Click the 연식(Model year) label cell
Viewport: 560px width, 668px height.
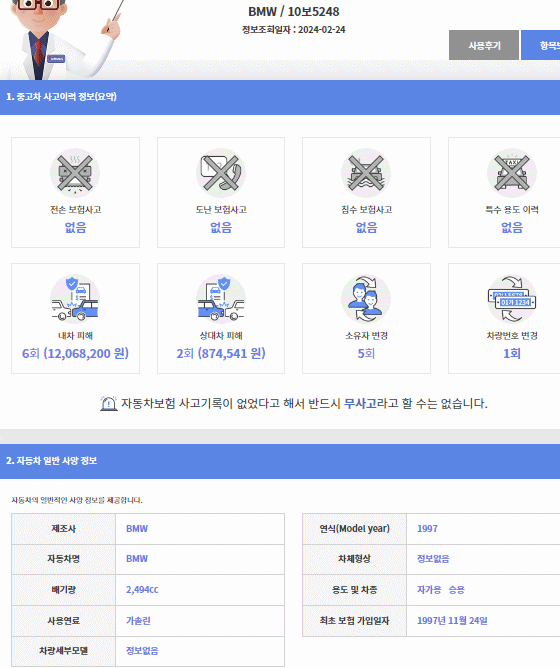coord(355,529)
